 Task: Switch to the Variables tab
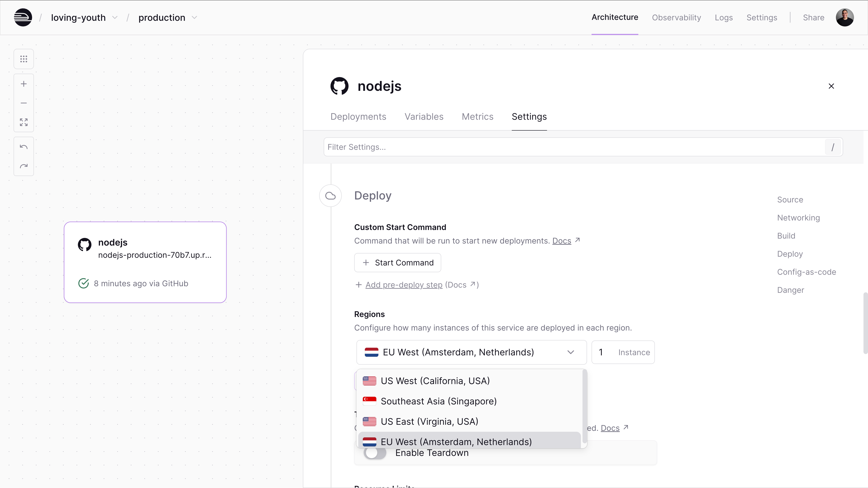point(424,117)
